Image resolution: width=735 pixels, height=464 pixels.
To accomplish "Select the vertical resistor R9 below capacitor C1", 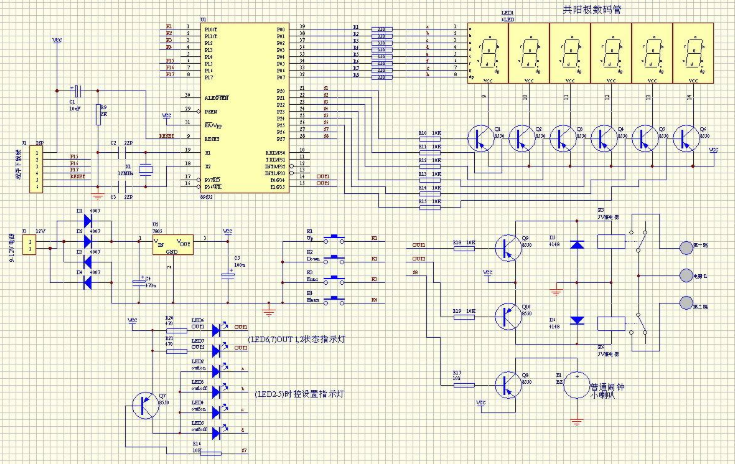I will [98, 115].
